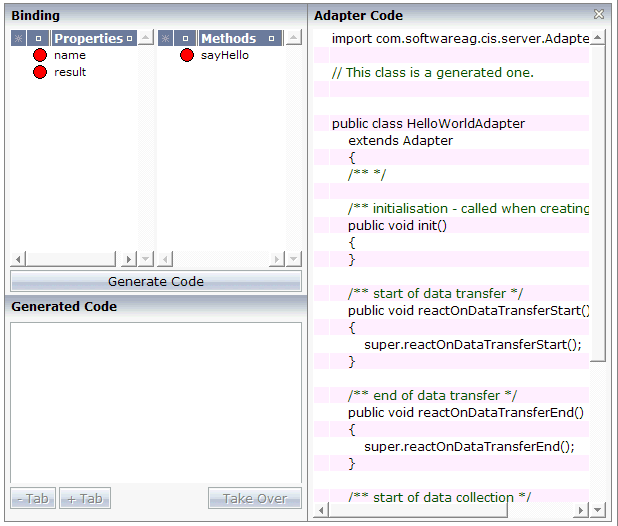The width and height of the screenshot is (618, 526).
Task: Click right arrow of Adapter Code horizontal scrollbar
Action: pyautogui.click(x=581, y=510)
